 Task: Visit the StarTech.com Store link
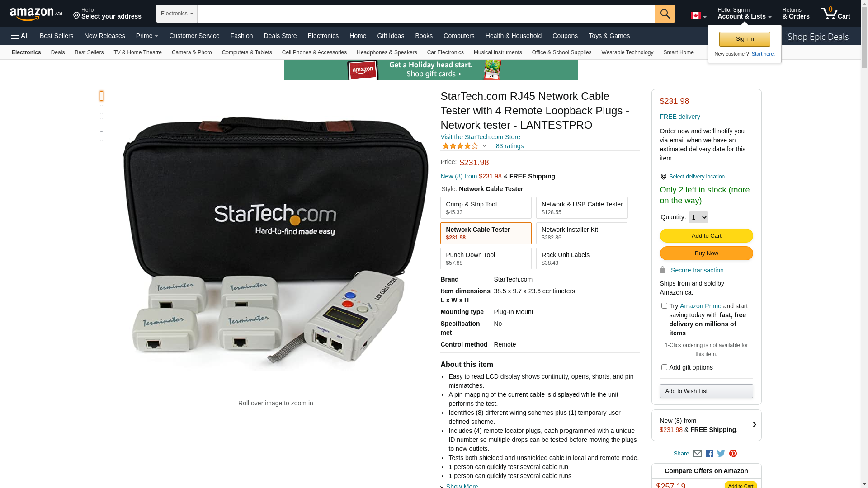pyautogui.click(x=480, y=137)
